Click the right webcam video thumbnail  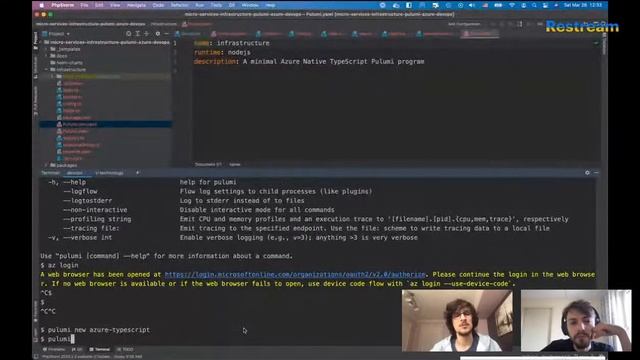(576, 321)
